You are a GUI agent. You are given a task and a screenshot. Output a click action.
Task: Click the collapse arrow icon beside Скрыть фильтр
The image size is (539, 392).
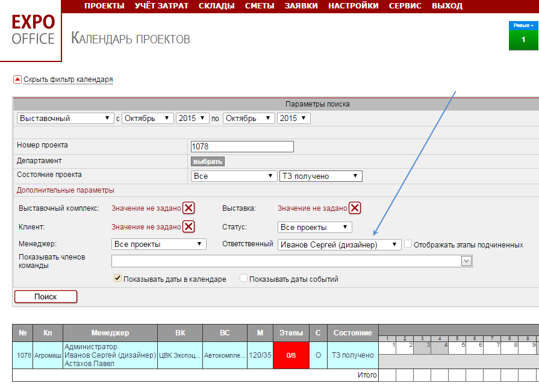(17, 79)
